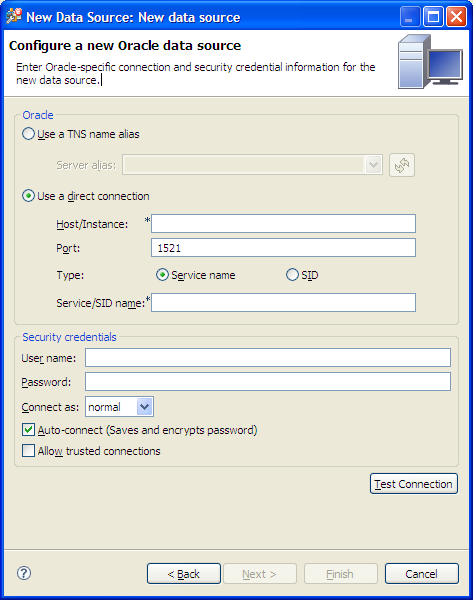
Task: Expand the Server alias combo box
Action: pos(252,165)
